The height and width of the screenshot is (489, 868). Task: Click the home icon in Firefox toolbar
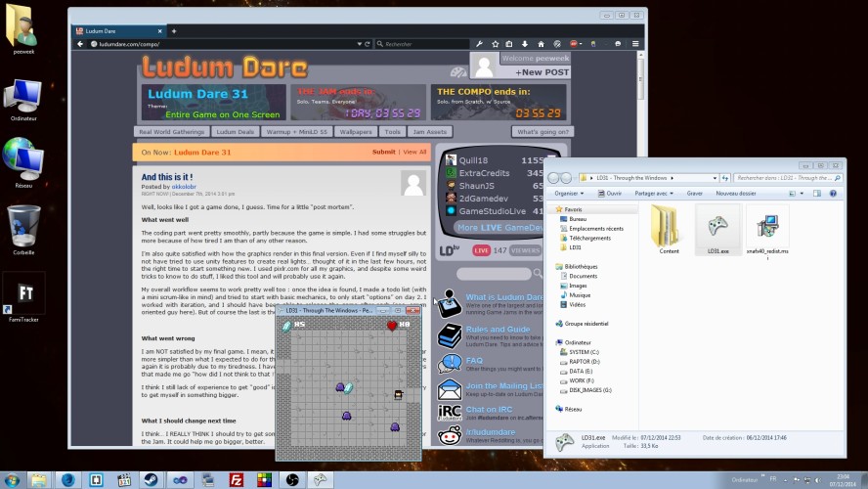coord(541,44)
